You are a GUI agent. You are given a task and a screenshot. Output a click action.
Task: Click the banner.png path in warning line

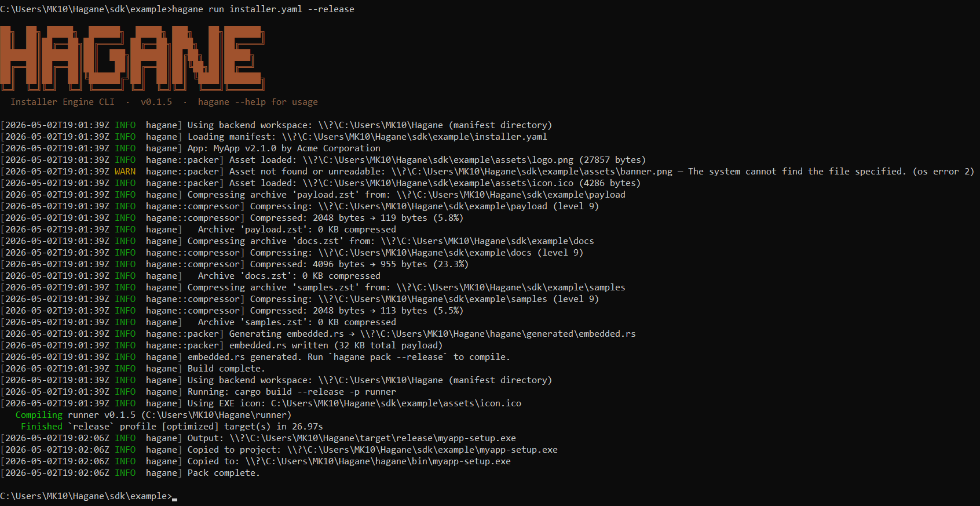532,172
